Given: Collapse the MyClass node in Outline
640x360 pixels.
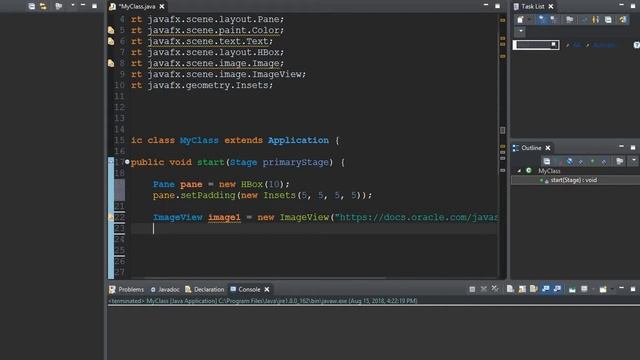Looking at the screenshot, I should tap(519, 171).
